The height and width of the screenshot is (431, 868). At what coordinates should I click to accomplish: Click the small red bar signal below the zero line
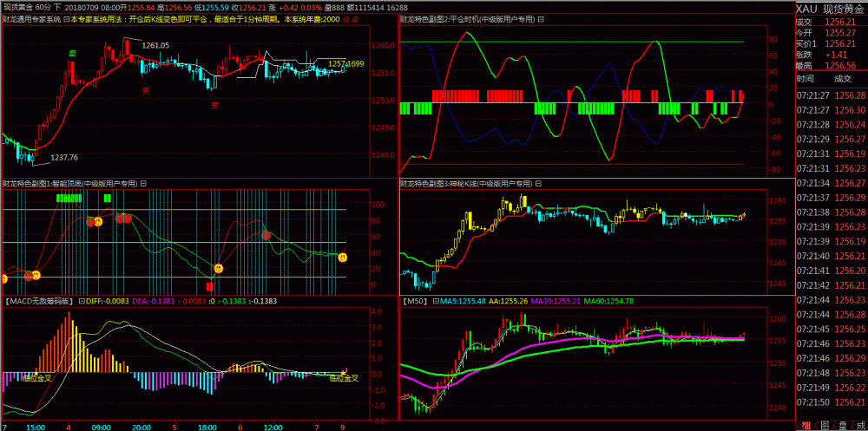[210, 286]
